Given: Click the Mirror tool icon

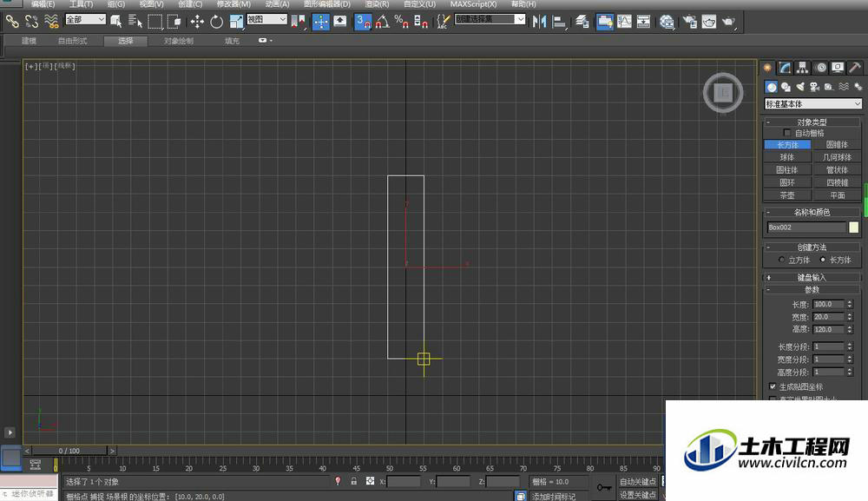Looking at the screenshot, I should tap(540, 22).
